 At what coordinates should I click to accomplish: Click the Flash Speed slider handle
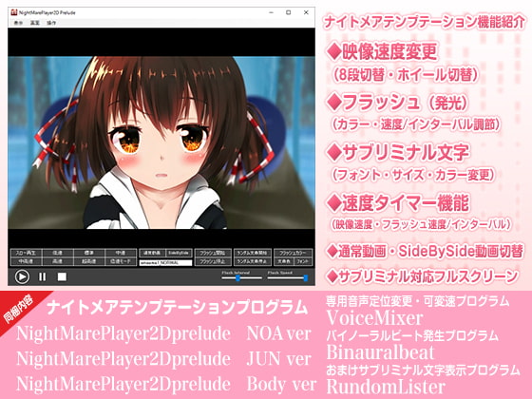point(305,278)
